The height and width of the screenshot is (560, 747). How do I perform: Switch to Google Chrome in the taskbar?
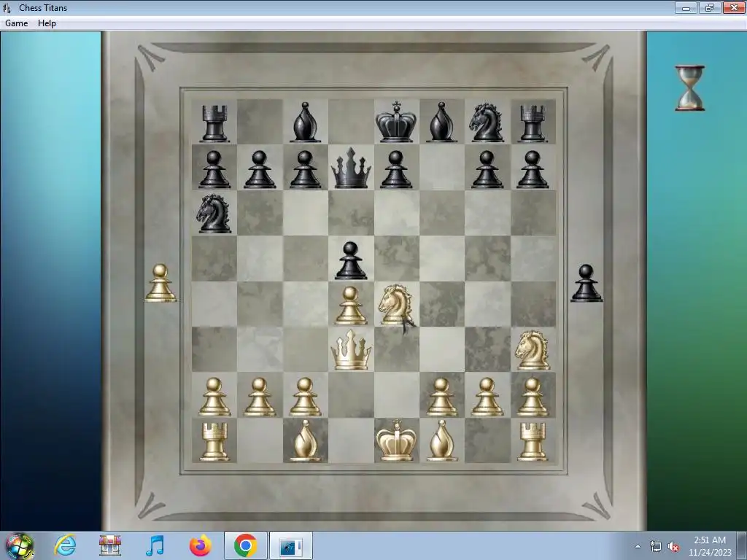coord(245,545)
